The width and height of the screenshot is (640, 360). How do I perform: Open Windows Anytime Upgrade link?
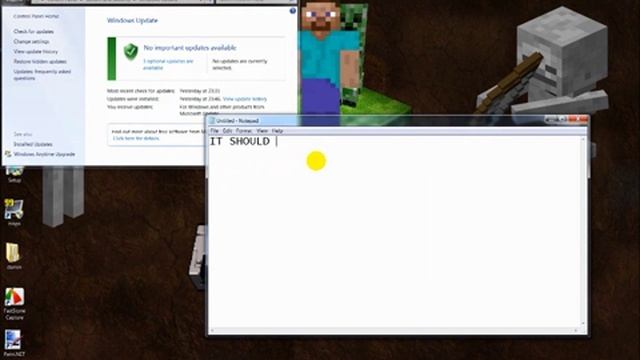(44, 154)
